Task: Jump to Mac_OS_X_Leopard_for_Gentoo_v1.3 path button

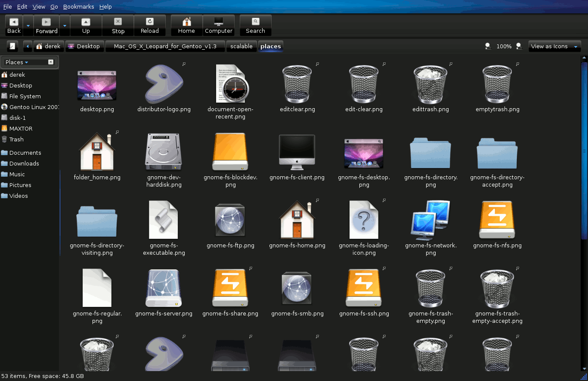Action: pyautogui.click(x=165, y=46)
